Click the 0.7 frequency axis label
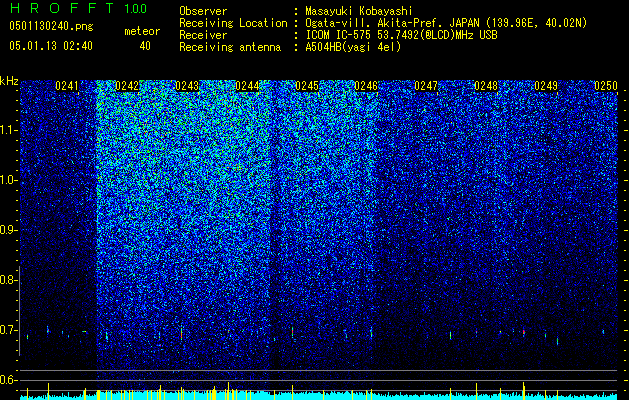The image size is (629, 400). click(x=8, y=331)
